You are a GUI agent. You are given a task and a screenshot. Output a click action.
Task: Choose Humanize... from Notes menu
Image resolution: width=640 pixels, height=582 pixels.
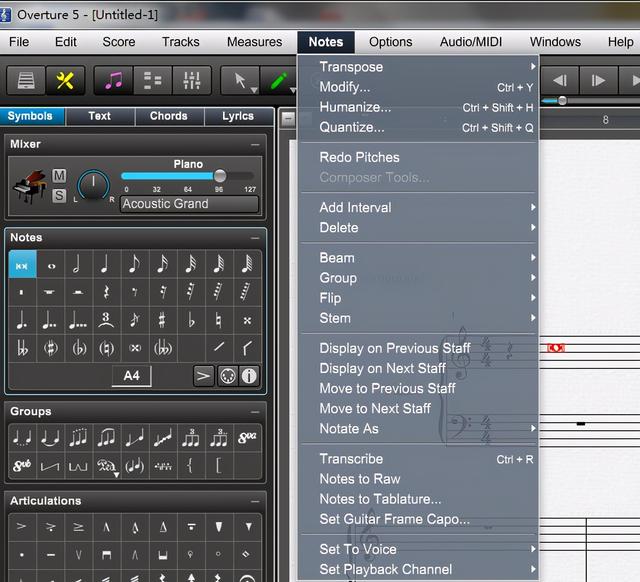418,107
